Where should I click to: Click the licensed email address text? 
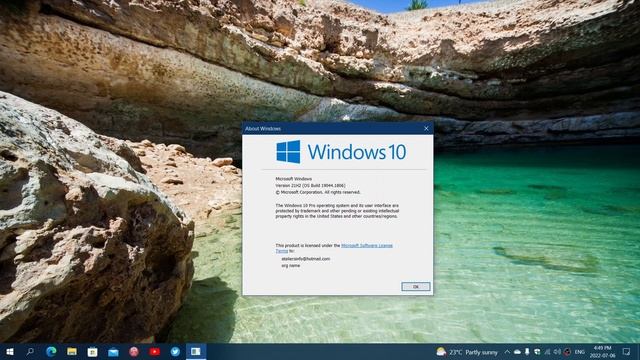pos(305,259)
